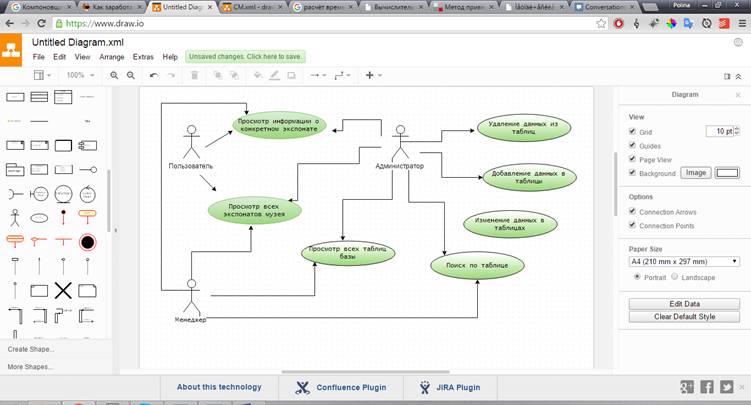This screenshot has height=405, width=751.
Task: Select the actor stick figure shape
Action: pos(14,216)
